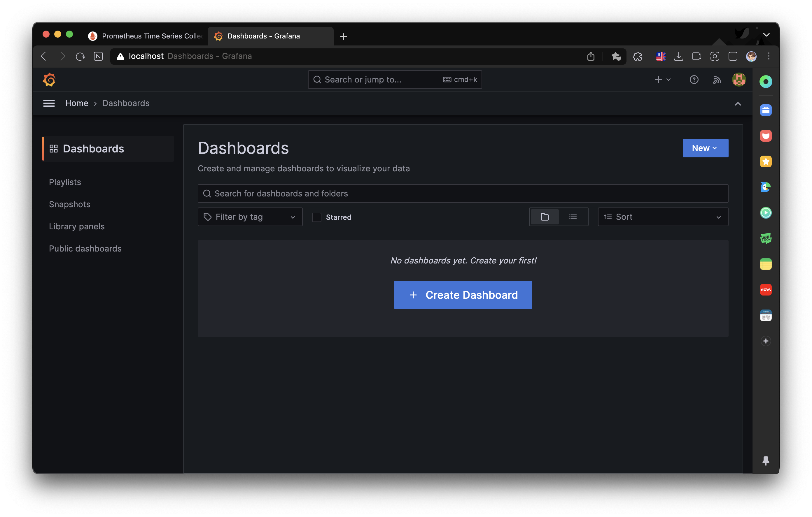Click the browser downloads icon
Viewport: 812px width, 517px height.
pyautogui.click(x=678, y=56)
